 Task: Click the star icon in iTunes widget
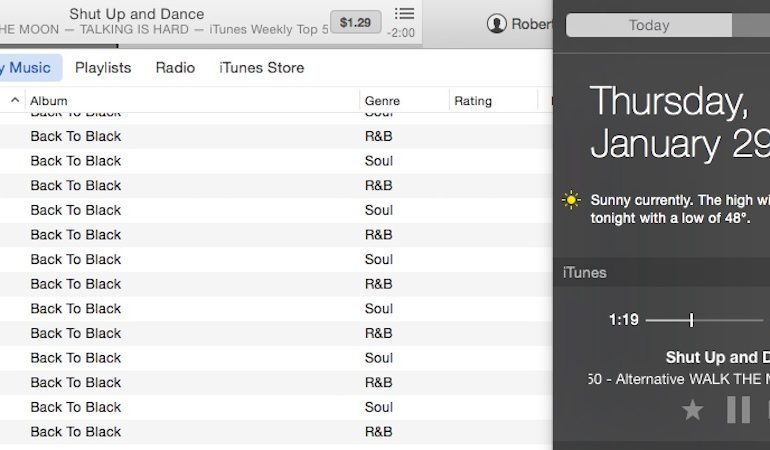(692, 410)
